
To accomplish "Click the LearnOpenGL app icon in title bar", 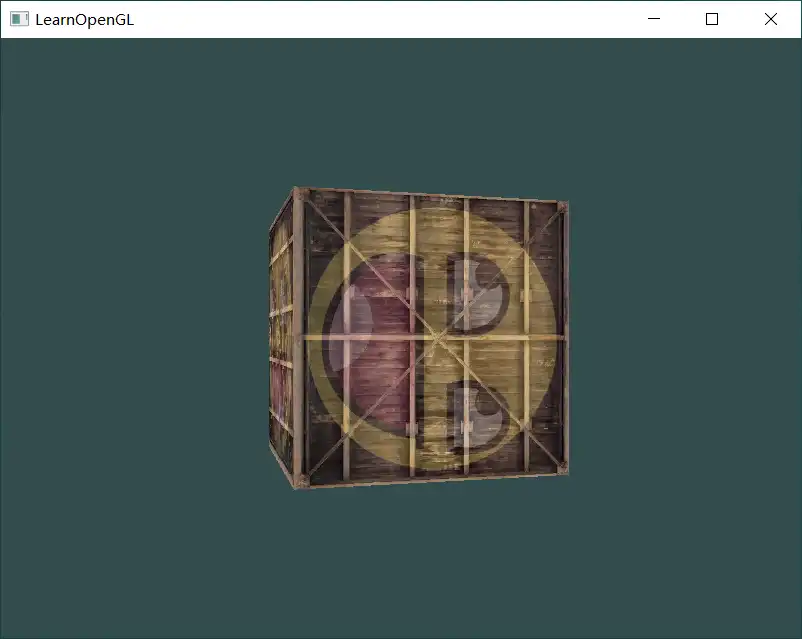I will click(19, 19).
